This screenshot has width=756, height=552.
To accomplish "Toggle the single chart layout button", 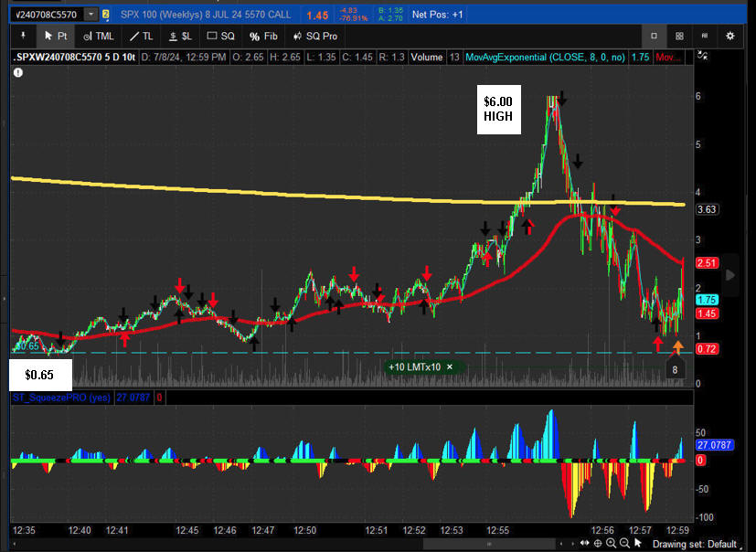I will 654,36.
